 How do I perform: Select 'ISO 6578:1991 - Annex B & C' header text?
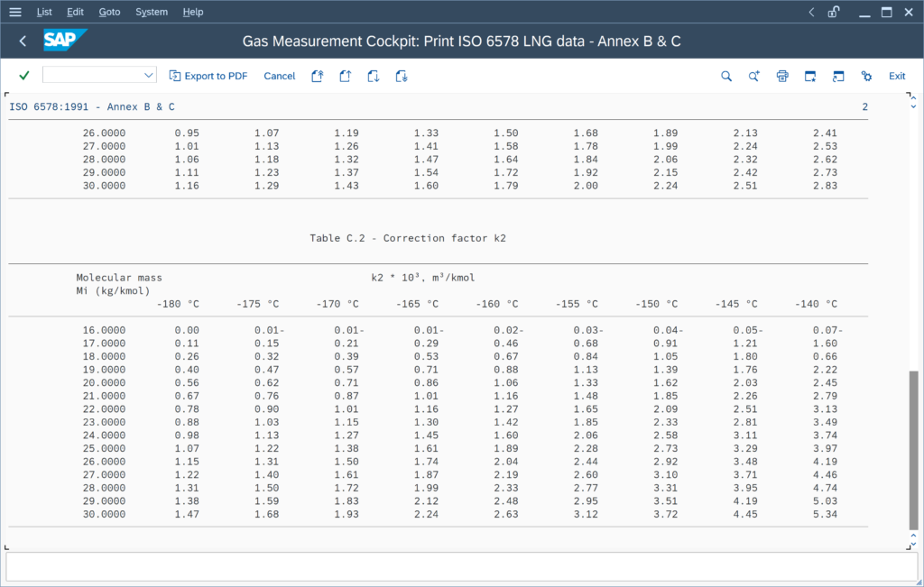pyautogui.click(x=92, y=106)
